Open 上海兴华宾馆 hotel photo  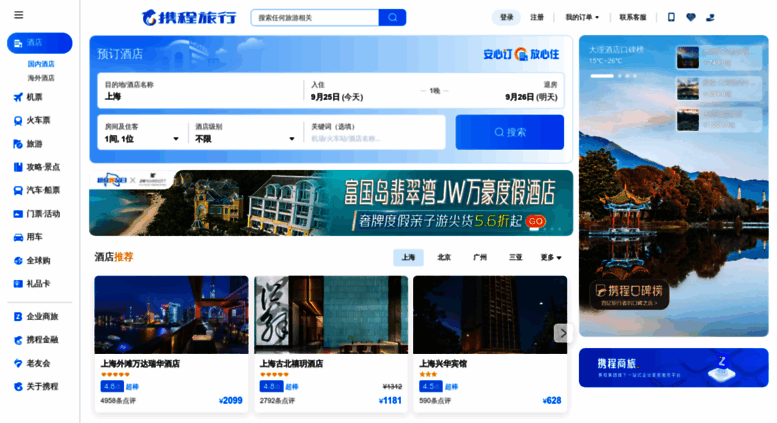pyautogui.click(x=490, y=315)
